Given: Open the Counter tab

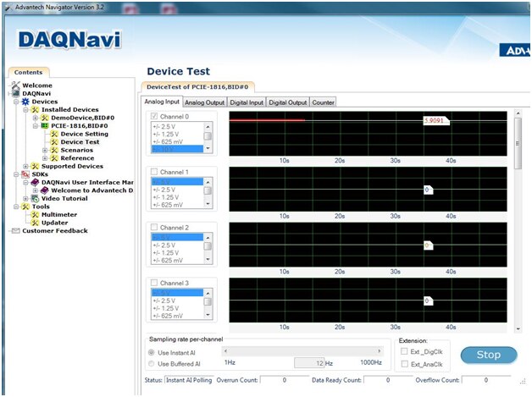Looking at the screenshot, I should 323,102.
